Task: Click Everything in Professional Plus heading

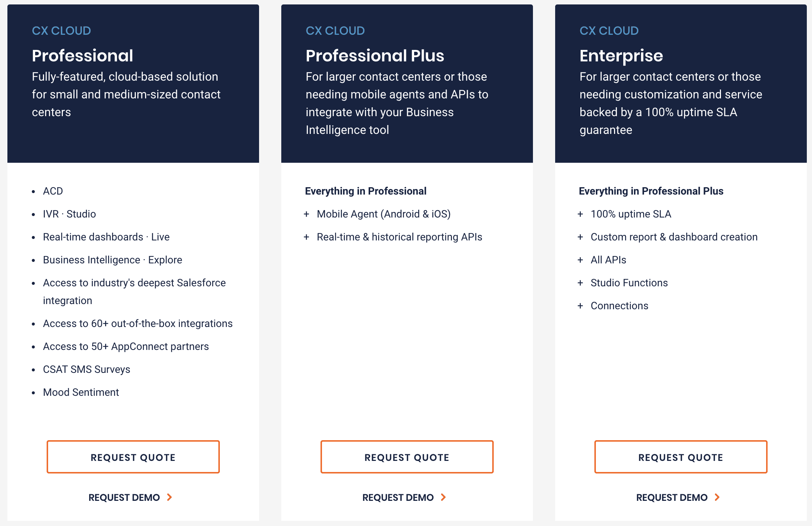Action: pos(651,191)
